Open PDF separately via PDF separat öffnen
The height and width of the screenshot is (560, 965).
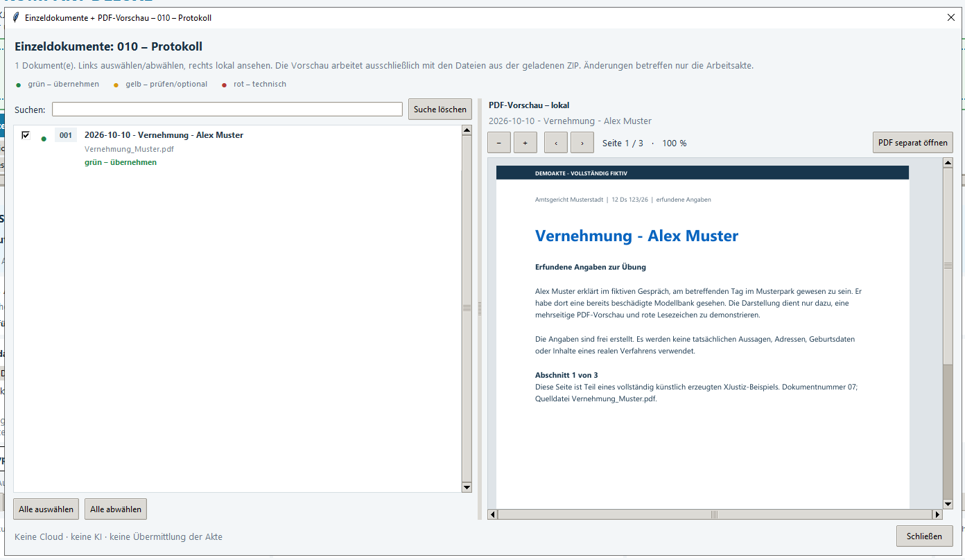[x=913, y=143]
